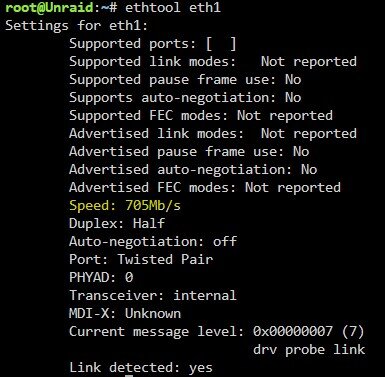This screenshot has height=377, width=385.
Task: Click the highlighted 'Speed: 705Mb/s' text
Action: click(125, 206)
